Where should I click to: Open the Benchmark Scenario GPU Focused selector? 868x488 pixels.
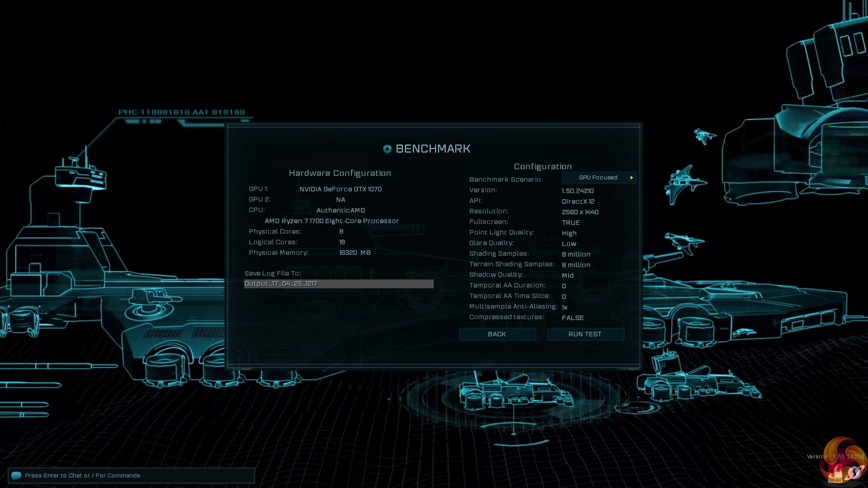tap(598, 178)
